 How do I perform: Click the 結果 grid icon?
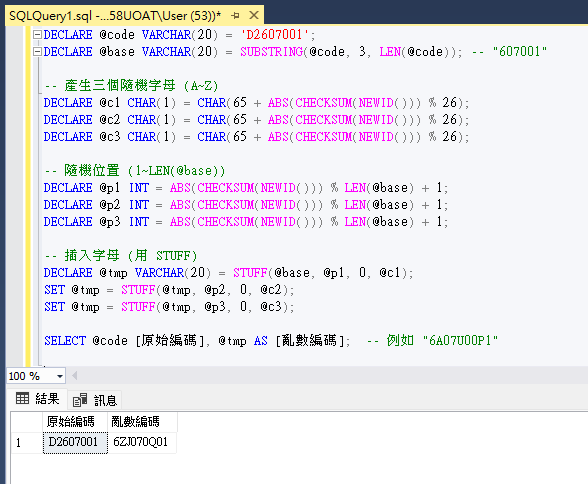click(22, 398)
